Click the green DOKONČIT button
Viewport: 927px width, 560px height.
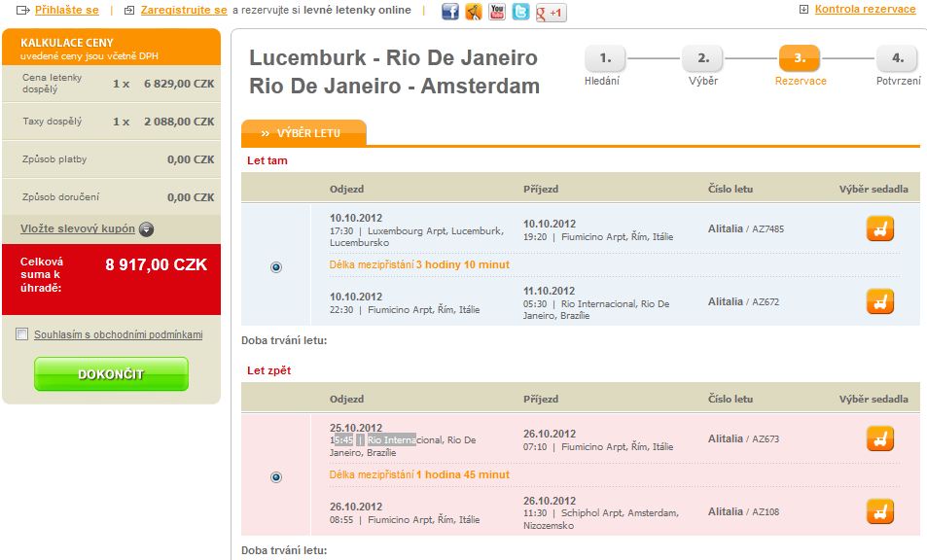[x=111, y=374]
